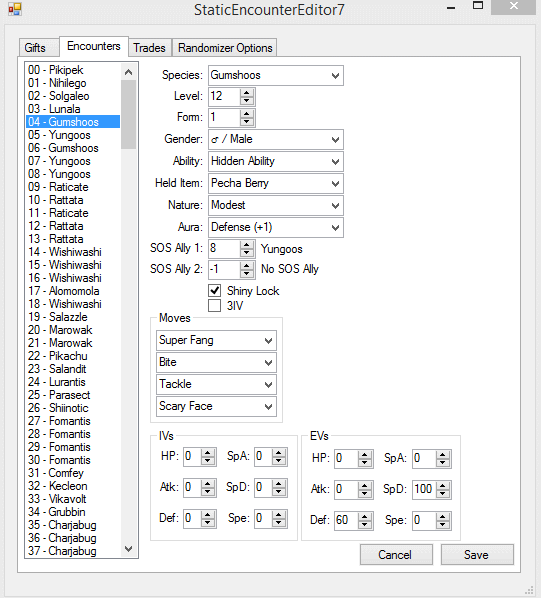
Task: Click the encounter list scrollbar thumb
Action: (x=128, y=114)
